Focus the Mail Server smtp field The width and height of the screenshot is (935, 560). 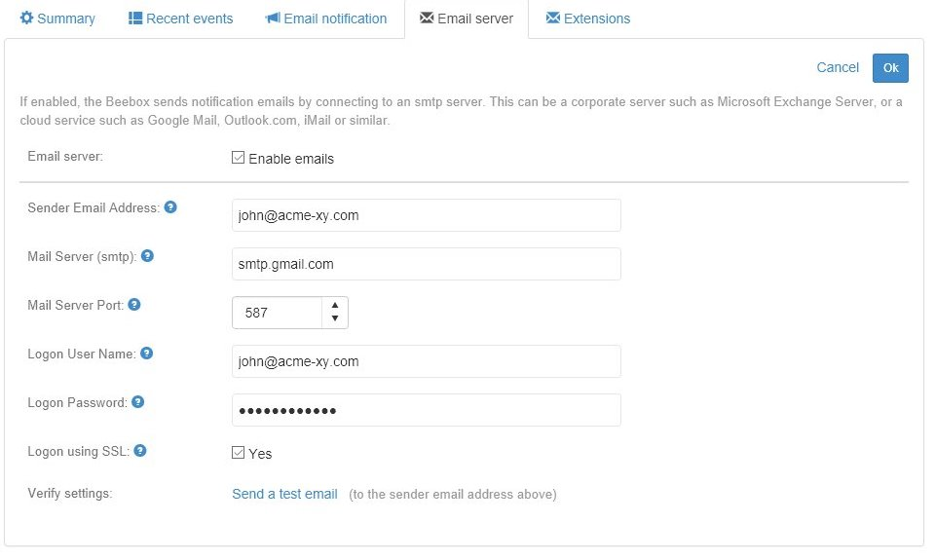click(426, 264)
